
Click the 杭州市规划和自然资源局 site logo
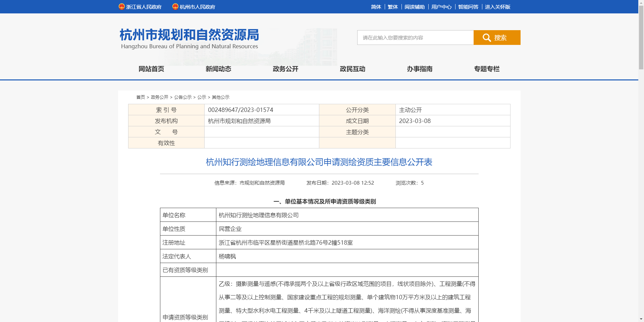(190, 39)
